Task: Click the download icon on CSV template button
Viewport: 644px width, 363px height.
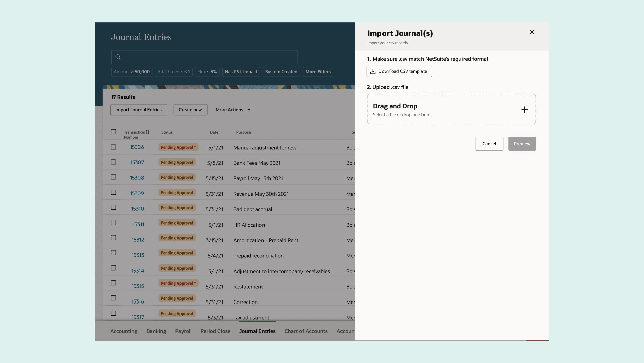Action: pos(373,71)
